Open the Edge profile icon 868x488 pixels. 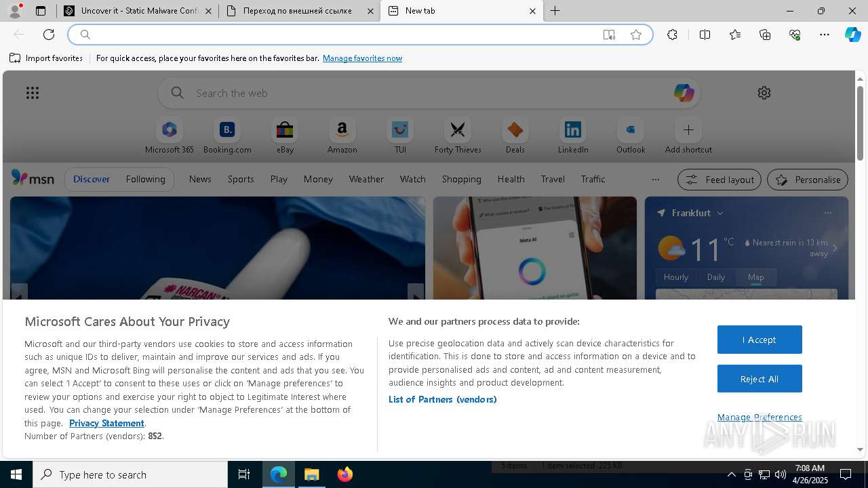point(15,11)
